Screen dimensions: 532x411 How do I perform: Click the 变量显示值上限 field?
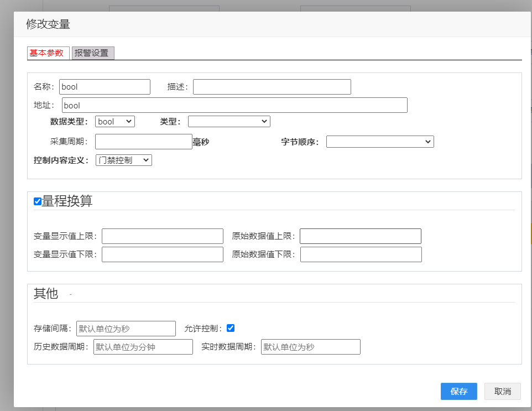point(163,236)
